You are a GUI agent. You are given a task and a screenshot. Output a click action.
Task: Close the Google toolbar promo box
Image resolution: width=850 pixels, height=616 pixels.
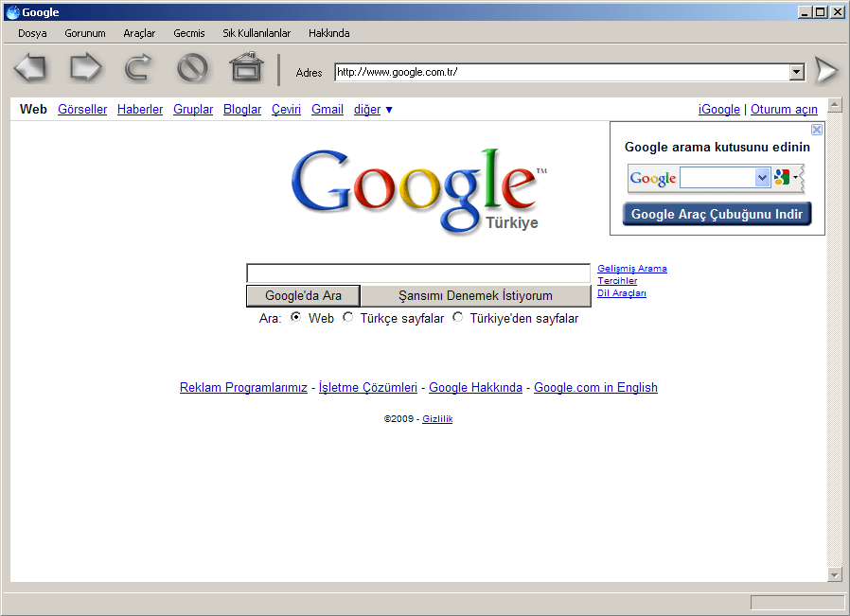[x=816, y=130]
